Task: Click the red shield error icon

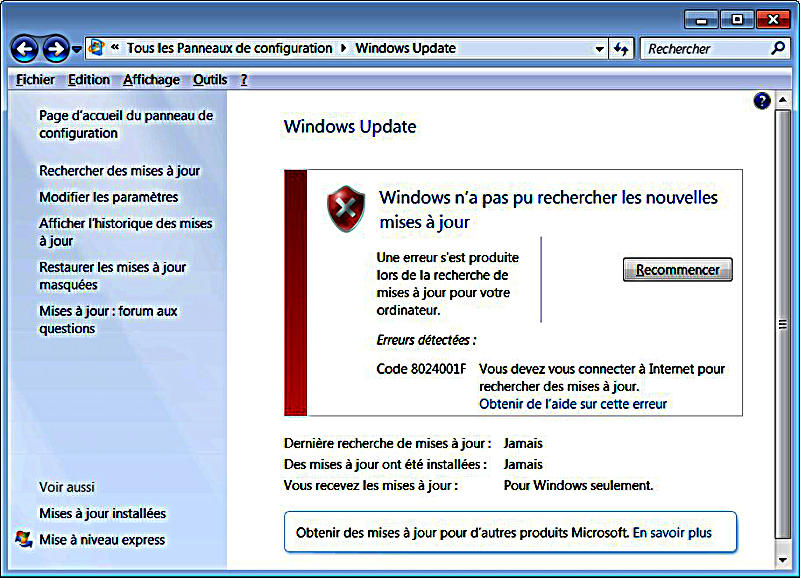Action: (346, 209)
